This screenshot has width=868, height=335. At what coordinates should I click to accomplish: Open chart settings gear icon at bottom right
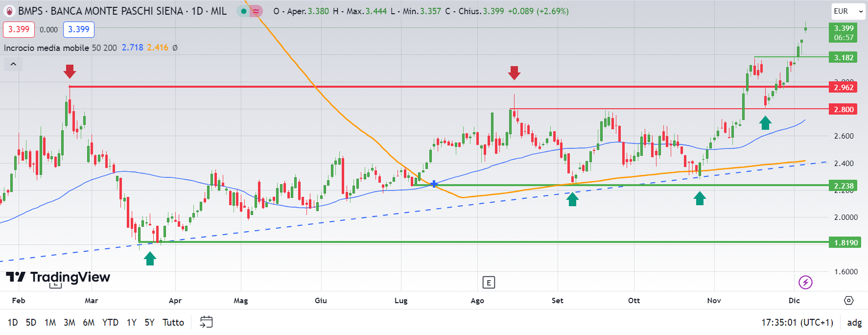pos(849,300)
